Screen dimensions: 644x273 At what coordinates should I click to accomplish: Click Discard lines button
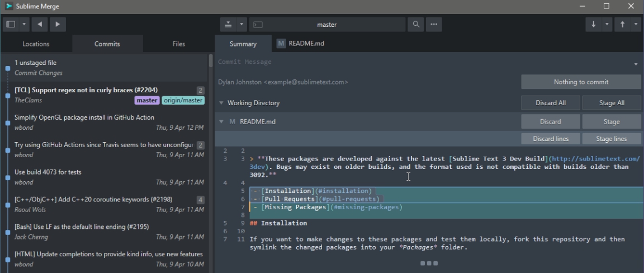[550, 139]
